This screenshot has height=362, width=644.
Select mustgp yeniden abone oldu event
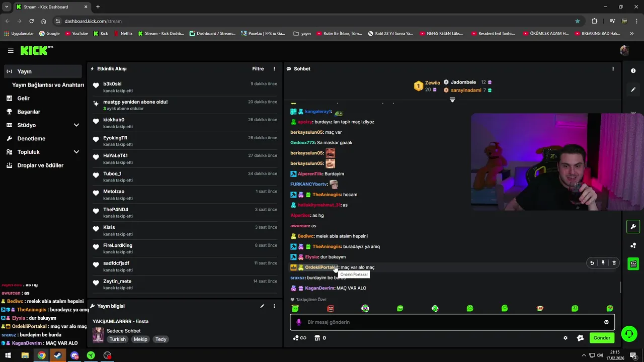point(185,105)
